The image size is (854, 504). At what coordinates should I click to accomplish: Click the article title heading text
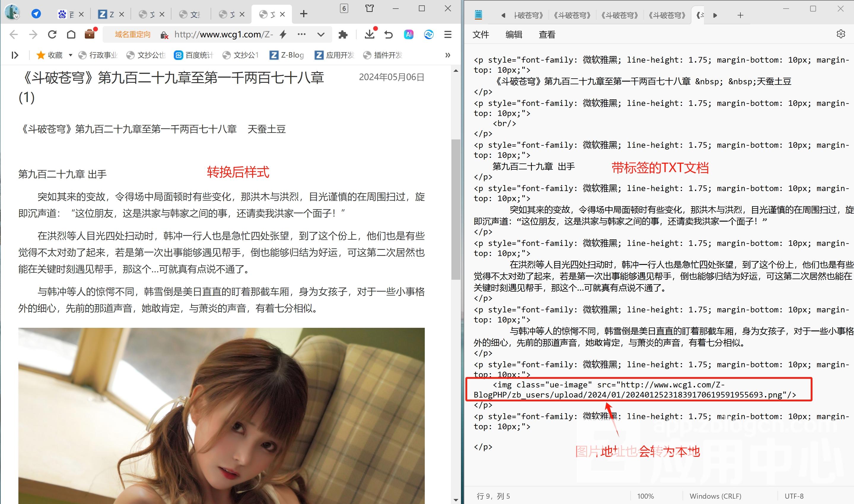[x=171, y=88]
